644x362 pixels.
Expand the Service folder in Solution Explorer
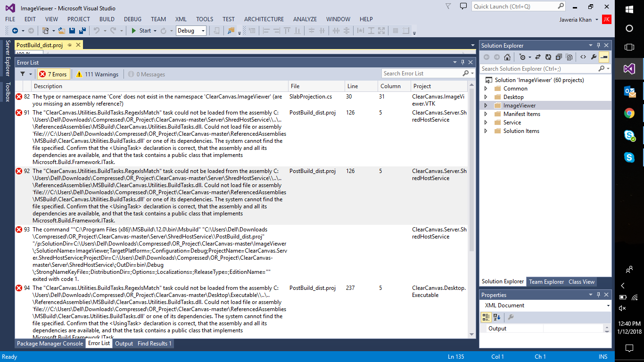coord(486,123)
